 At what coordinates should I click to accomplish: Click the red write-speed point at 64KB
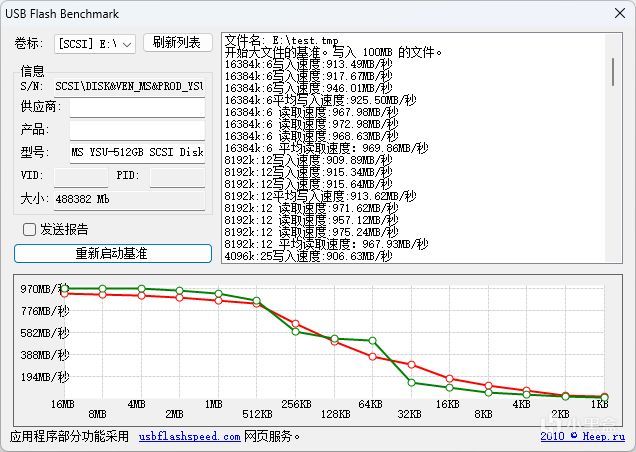click(x=373, y=357)
